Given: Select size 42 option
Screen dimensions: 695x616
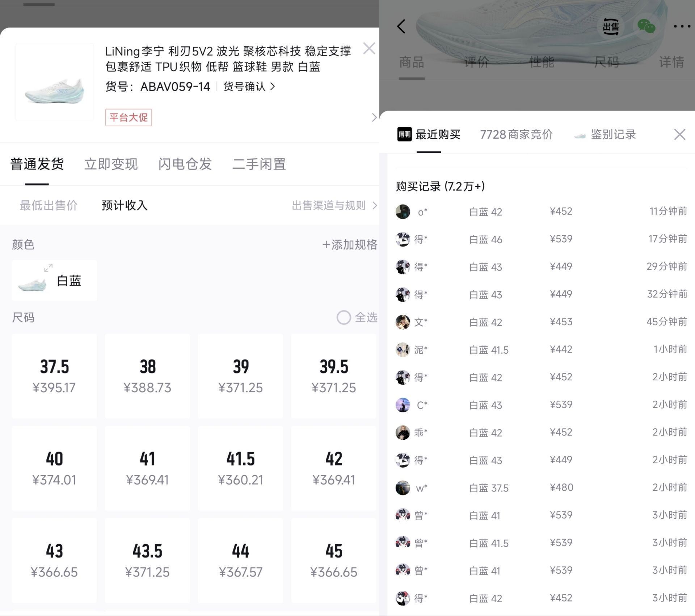Looking at the screenshot, I should 333,468.
